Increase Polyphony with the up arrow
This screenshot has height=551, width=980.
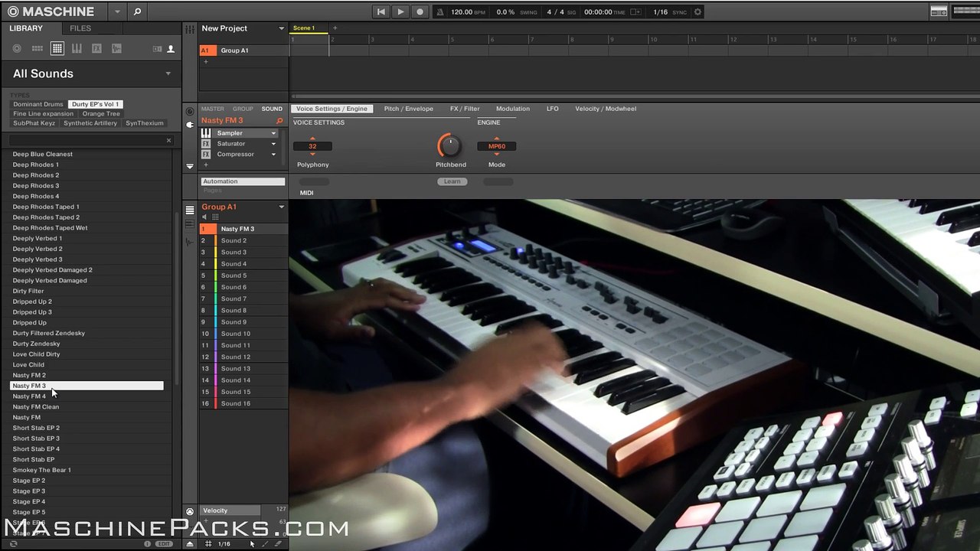(x=312, y=139)
